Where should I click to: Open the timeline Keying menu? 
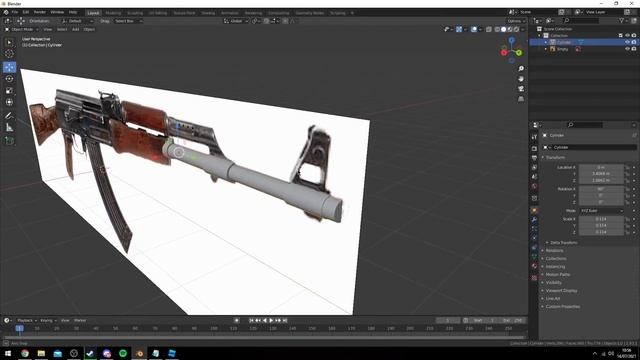click(x=48, y=320)
